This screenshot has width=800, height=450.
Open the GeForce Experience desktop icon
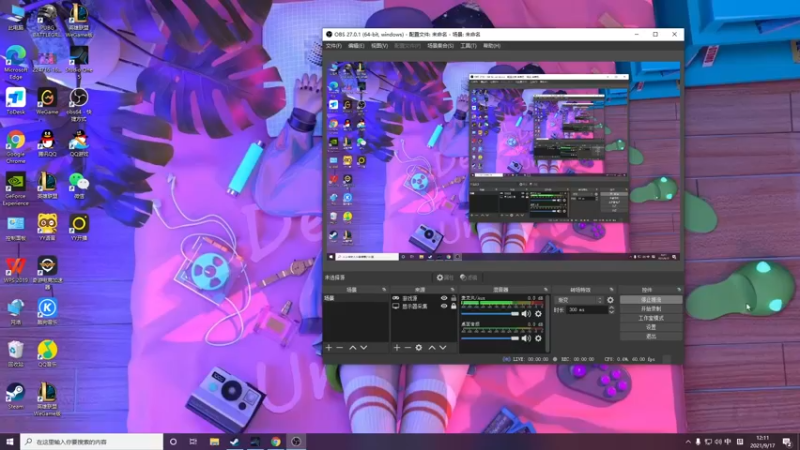pos(16,189)
